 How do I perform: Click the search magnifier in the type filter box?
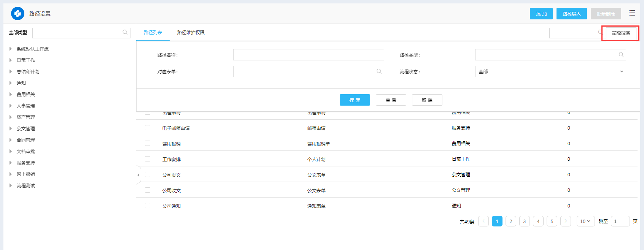[x=125, y=33]
